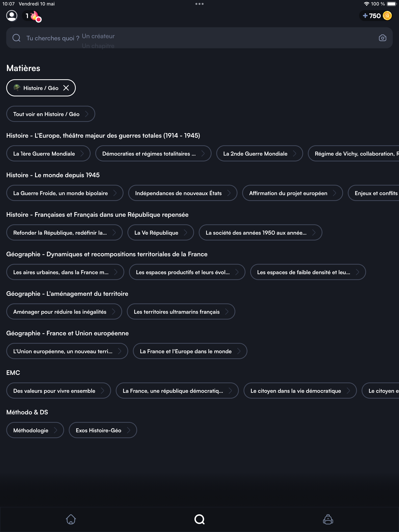The width and height of the screenshot is (399, 532).
Task: Tap the magnifier icon in search field
Action: click(x=16, y=38)
